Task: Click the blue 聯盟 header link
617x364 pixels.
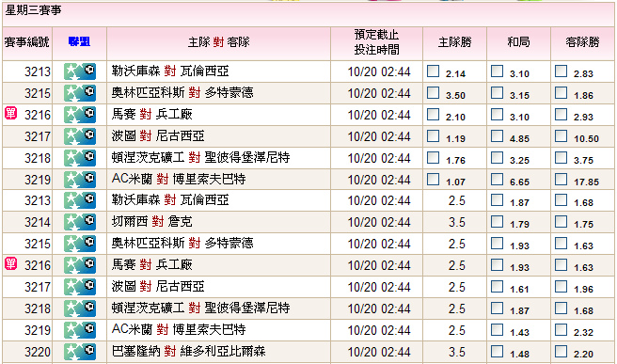Action: point(79,41)
